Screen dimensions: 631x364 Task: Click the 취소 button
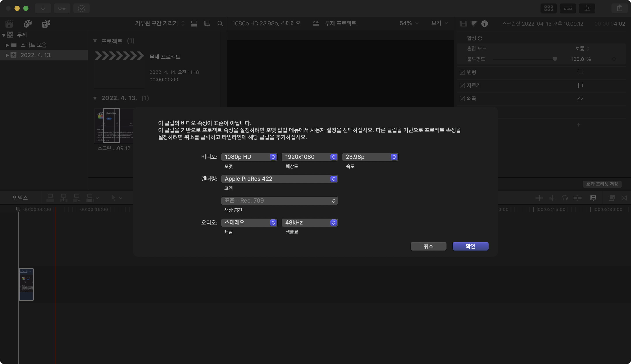(x=428, y=246)
